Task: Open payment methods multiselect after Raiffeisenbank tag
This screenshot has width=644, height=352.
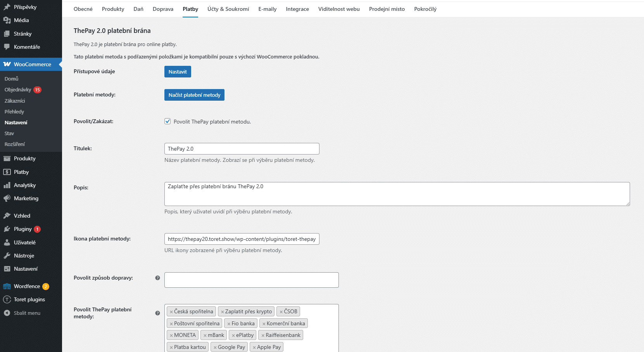Action: tap(320, 335)
